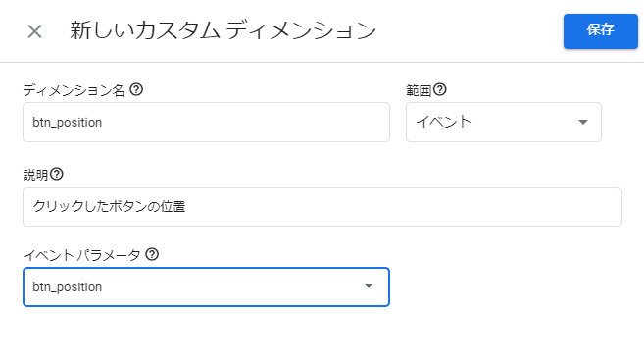This screenshot has width=644, height=362.
Task: Expand the arrow of btn_position parameter dropdown
Action: 369,286
